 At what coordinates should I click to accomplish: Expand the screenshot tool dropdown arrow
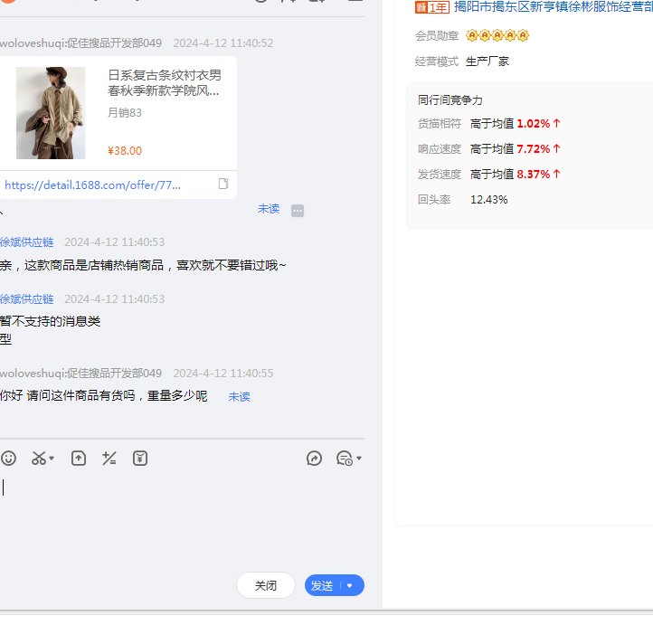[x=52, y=459]
